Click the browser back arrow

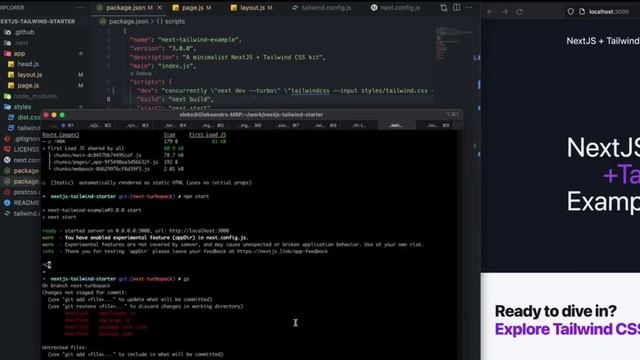[490, 12]
